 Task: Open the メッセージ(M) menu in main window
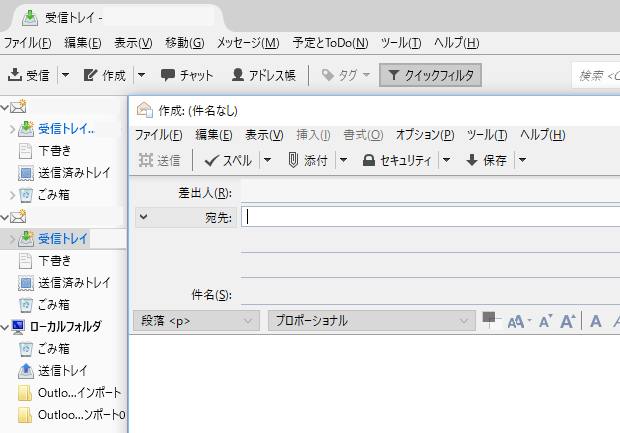click(x=248, y=43)
